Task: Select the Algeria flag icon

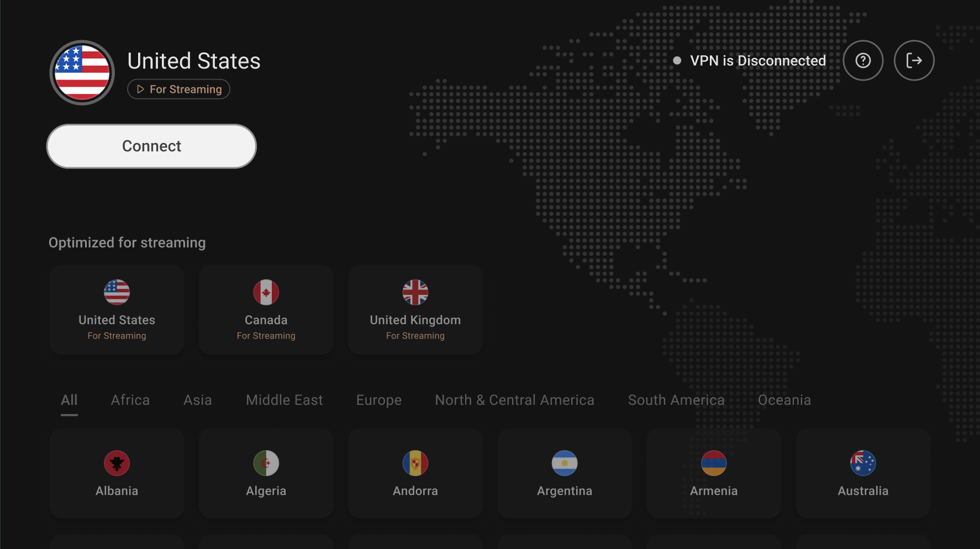Action: (266, 463)
